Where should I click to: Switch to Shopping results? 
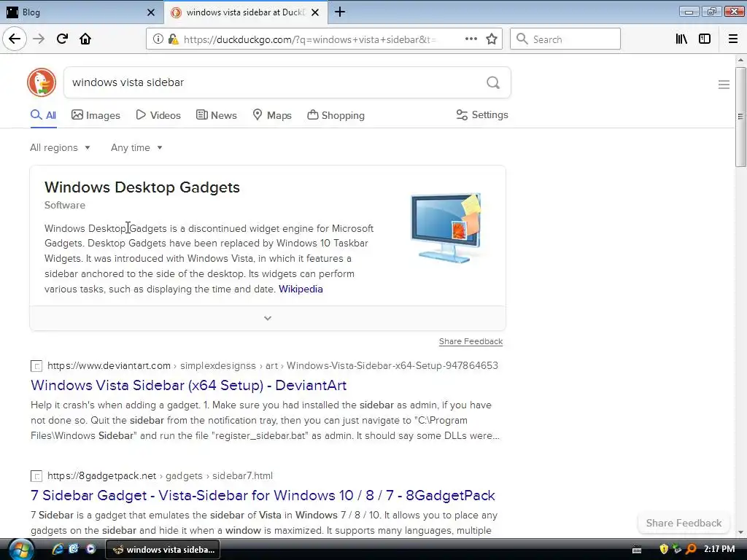click(x=336, y=115)
